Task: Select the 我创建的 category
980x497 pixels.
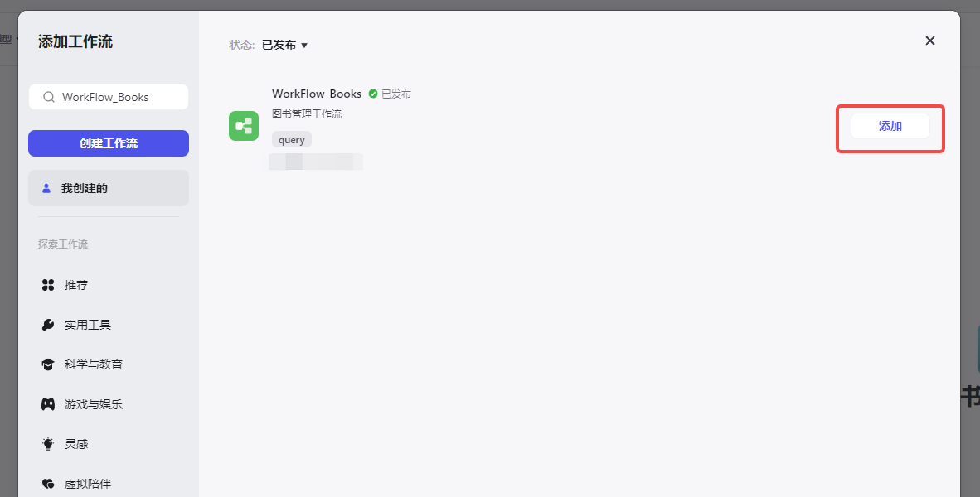Action: (x=109, y=188)
